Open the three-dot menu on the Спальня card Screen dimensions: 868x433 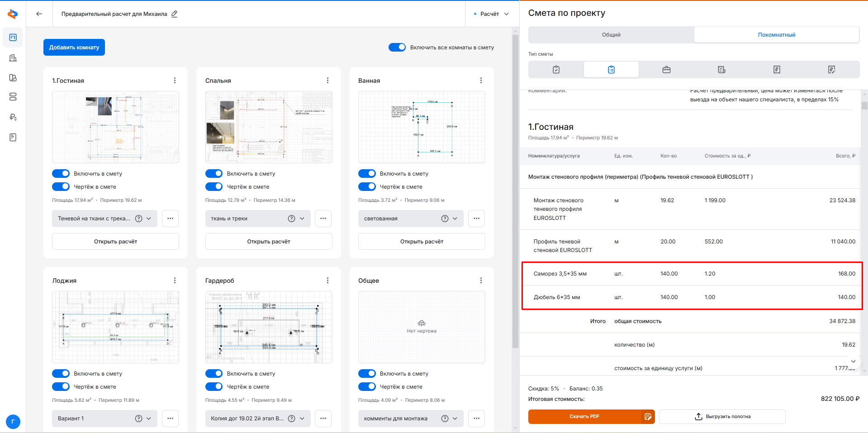(327, 81)
